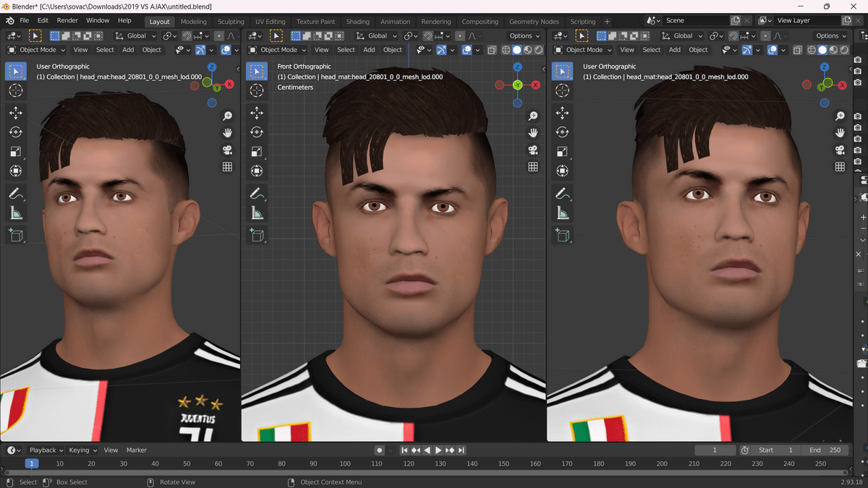Click the plus button to add a workspace
Screen dimensions: 868x488
(x=607, y=22)
